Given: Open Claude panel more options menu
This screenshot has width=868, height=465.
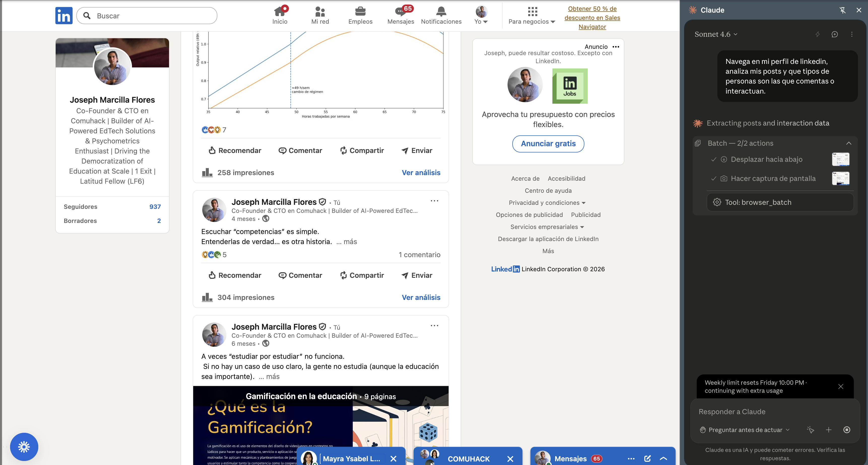Looking at the screenshot, I should (x=852, y=34).
